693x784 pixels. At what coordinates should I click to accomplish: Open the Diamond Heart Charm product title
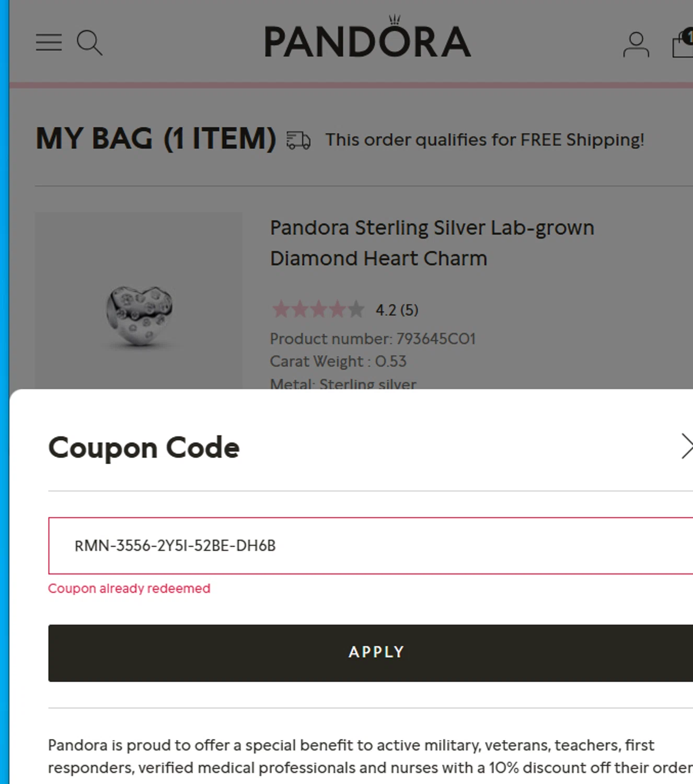coord(432,243)
